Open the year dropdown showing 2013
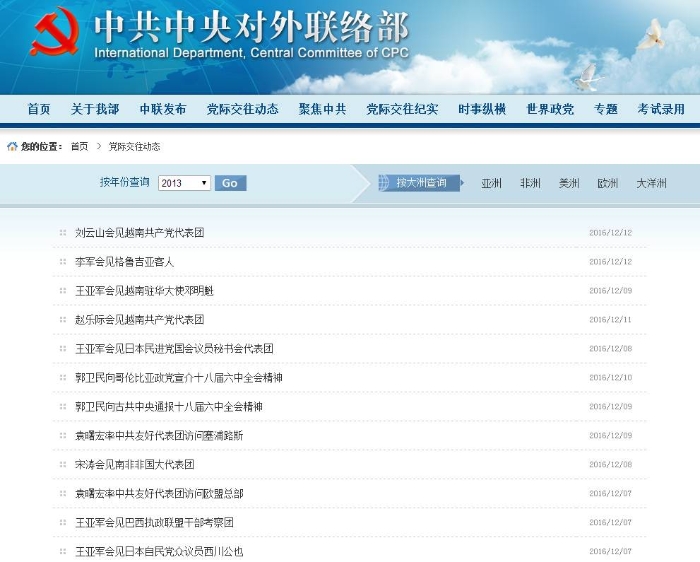The image size is (700, 562). point(184,183)
